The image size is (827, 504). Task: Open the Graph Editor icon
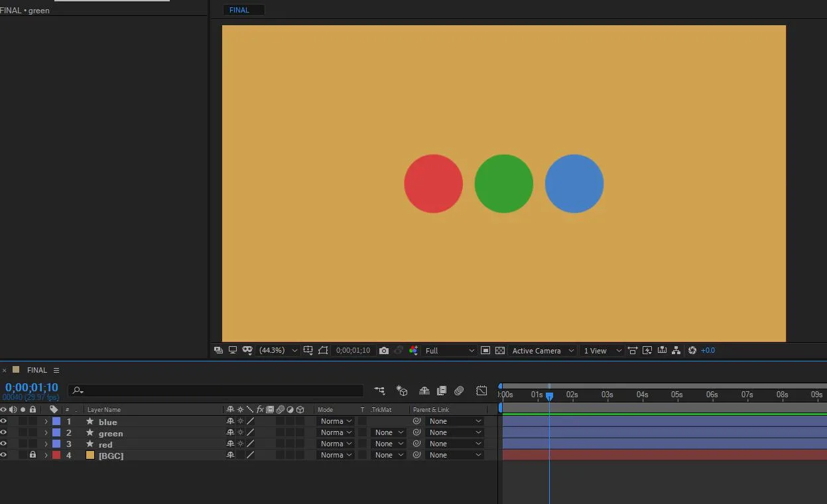tap(481, 391)
